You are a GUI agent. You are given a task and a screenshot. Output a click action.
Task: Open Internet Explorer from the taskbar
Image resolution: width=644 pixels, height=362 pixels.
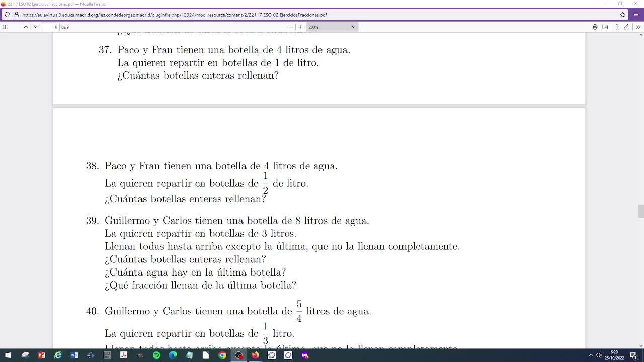[58, 355]
